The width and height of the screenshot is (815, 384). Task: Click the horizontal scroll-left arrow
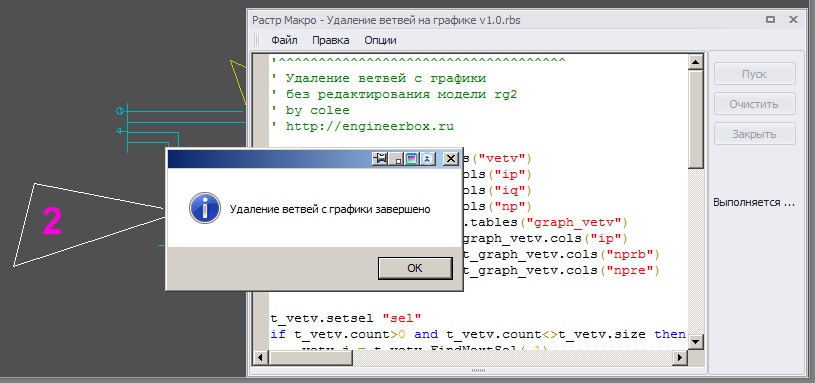pyautogui.click(x=261, y=357)
